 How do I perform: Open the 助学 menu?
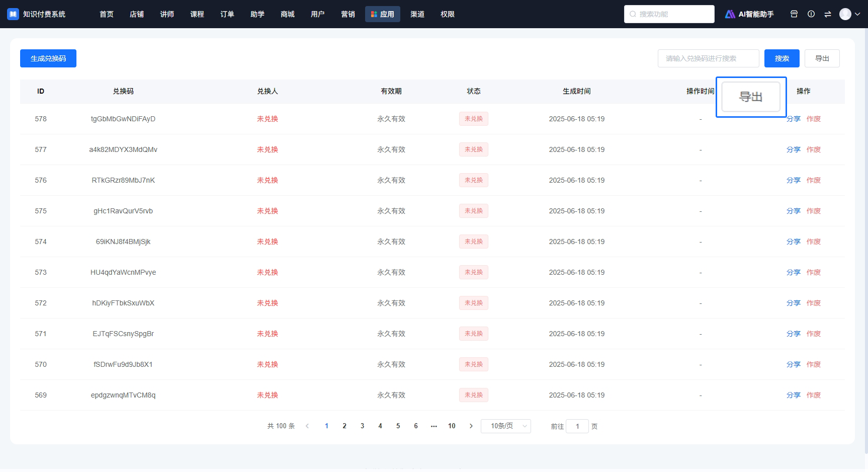click(x=257, y=14)
